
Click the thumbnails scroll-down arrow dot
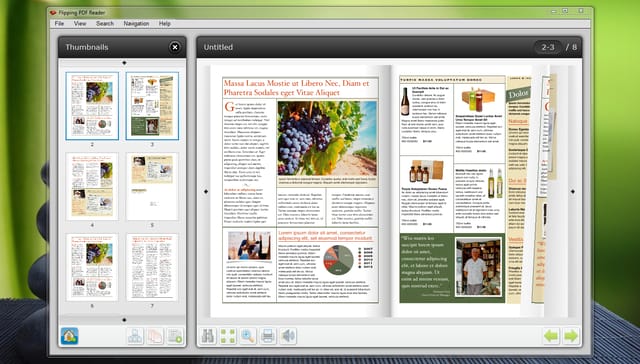tap(124, 320)
